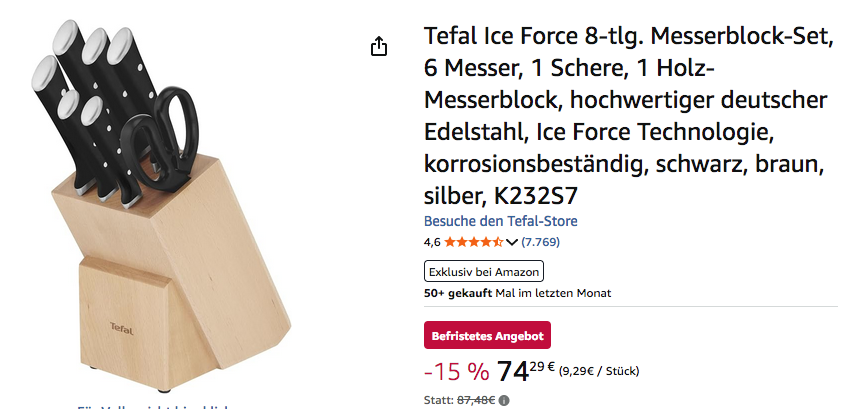Click the Exklusiv bei Amazon badge
Viewport: 851px width, 409px height.
484,271
